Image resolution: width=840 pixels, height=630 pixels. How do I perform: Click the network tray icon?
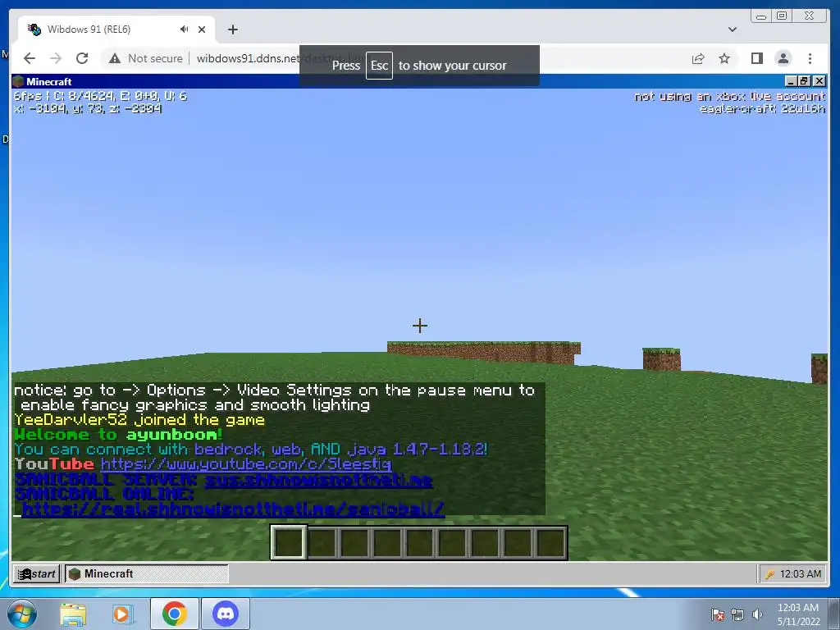click(737, 614)
